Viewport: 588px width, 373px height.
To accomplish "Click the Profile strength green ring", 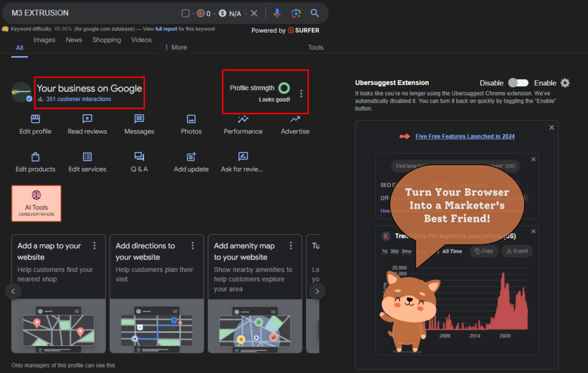I will 284,88.
